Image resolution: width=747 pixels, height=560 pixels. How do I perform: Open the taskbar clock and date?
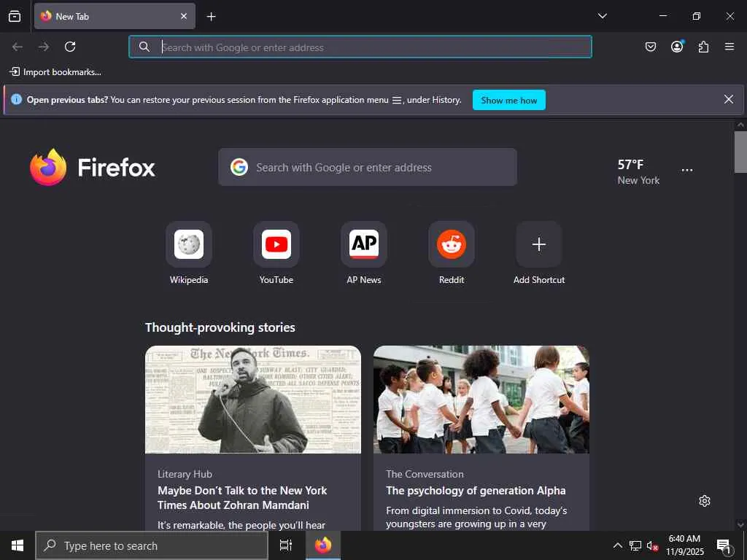684,545
